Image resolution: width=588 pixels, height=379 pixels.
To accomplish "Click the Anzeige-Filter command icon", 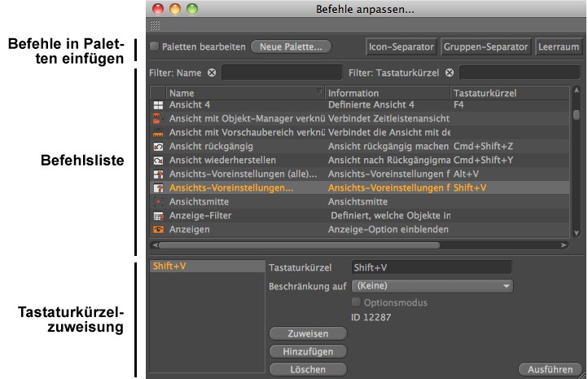I will coord(158,215).
